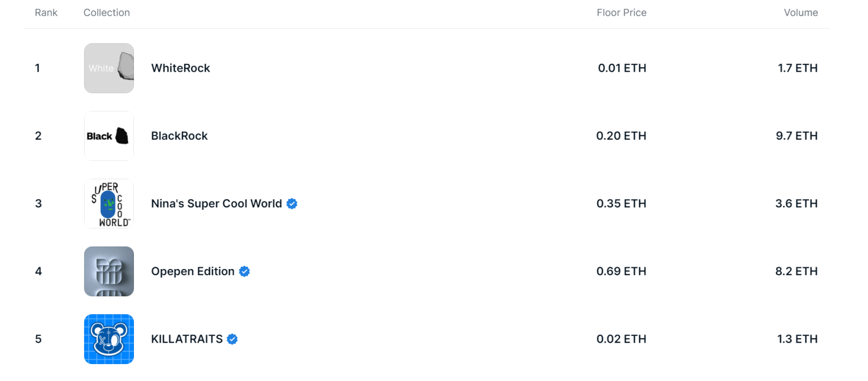This screenshot has width=868, height=381.
Task: Select the BlackRock collection icon
Action: (x=108, y=136)
